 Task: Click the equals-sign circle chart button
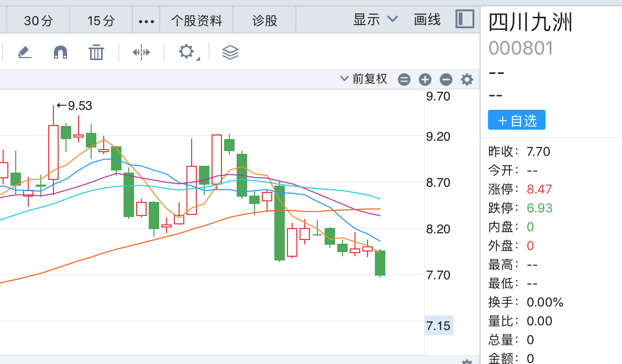pos(404,79)
